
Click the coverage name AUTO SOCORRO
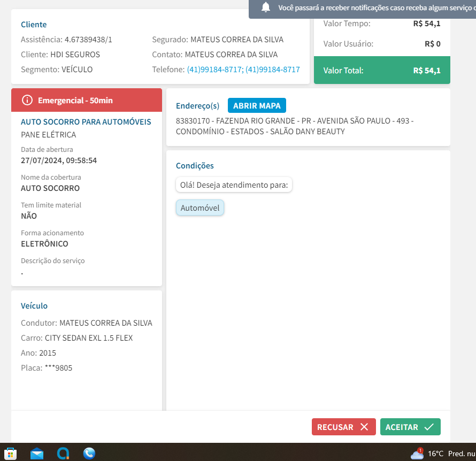50,188
